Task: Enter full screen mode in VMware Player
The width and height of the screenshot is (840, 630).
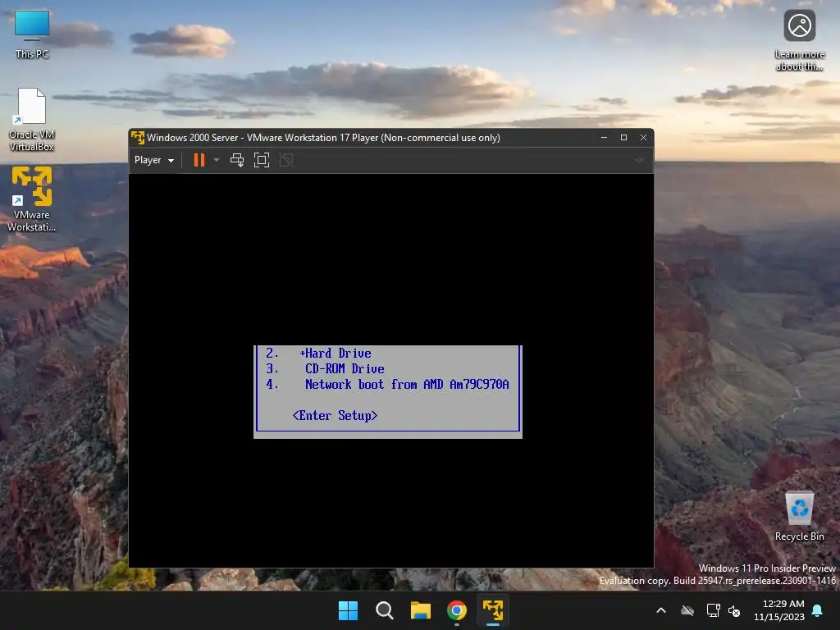Action: [x=262, y=160]
